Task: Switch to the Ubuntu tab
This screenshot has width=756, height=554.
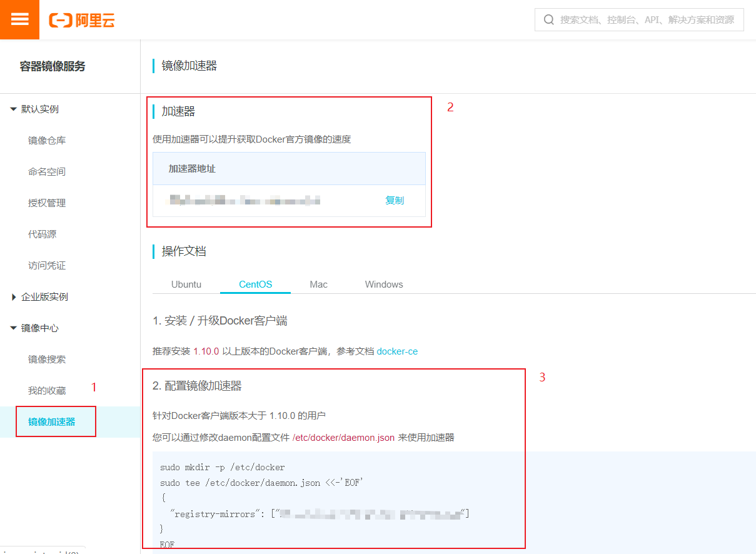Action: click(186, 285)
